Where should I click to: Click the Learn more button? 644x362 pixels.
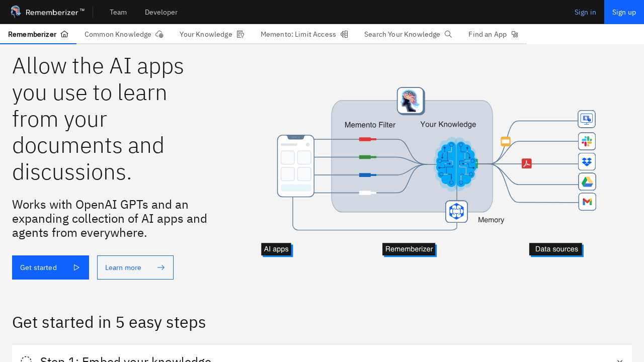(x=135, y=267)
